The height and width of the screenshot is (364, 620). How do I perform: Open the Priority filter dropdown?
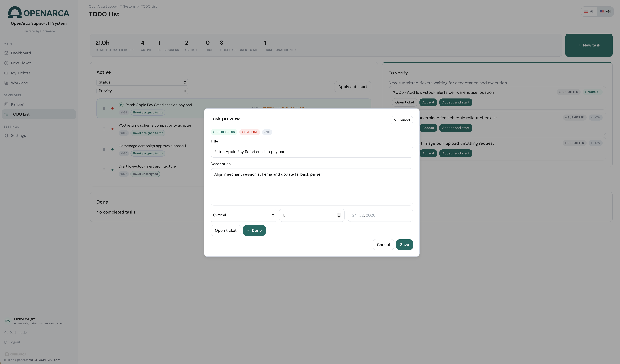[x=142, y=91]
